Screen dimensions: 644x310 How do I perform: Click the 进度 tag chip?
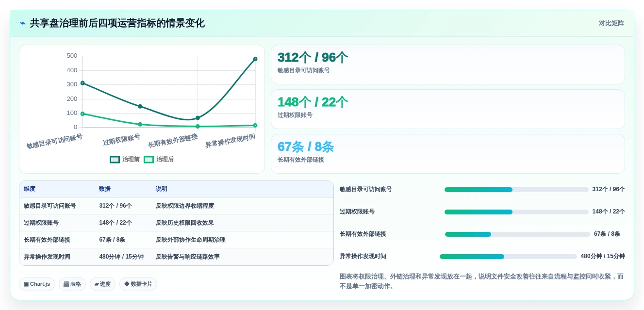tap(102, 284)
